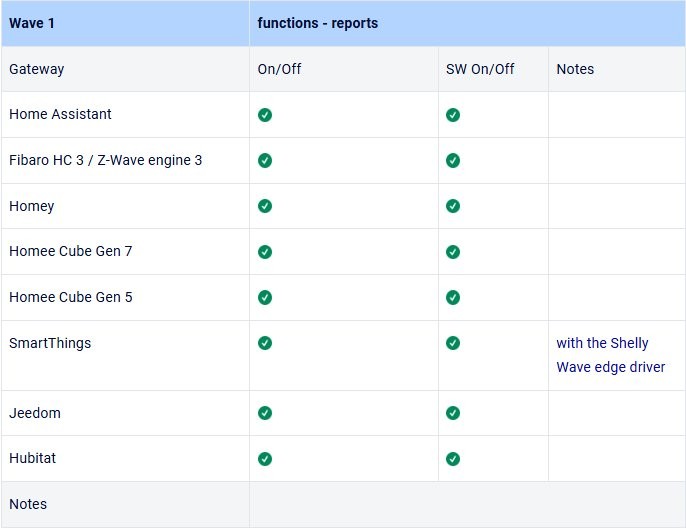Select the 'SmartThings' gateway name
This screenshot has height=530, width=686.
pos(50,343)
